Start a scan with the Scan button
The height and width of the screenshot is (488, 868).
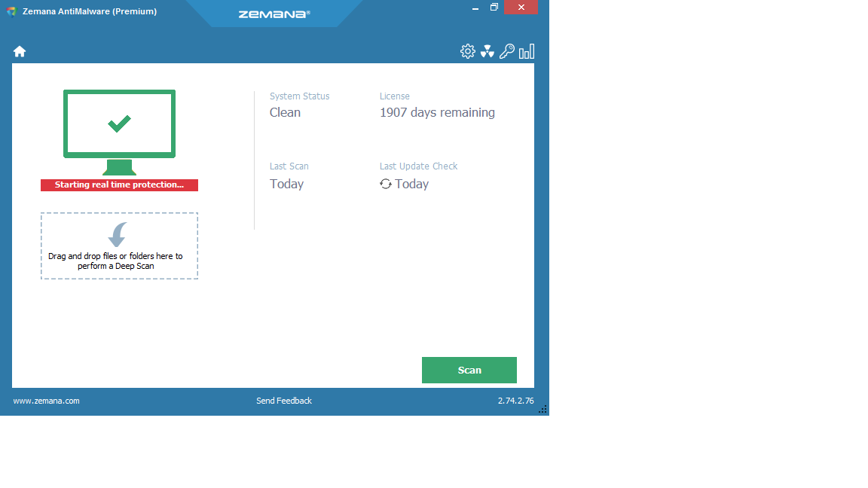[469, 371]
